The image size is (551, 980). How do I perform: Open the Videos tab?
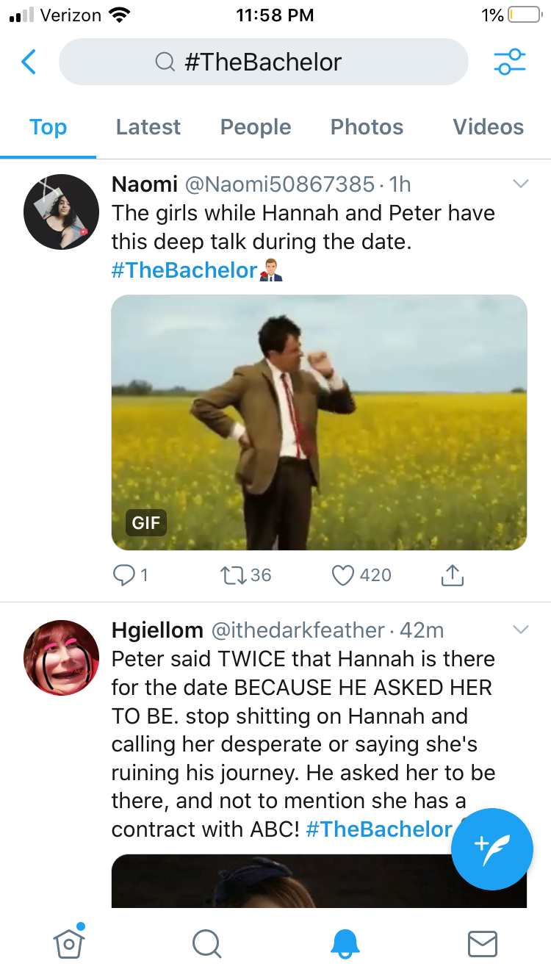point(488,127)
